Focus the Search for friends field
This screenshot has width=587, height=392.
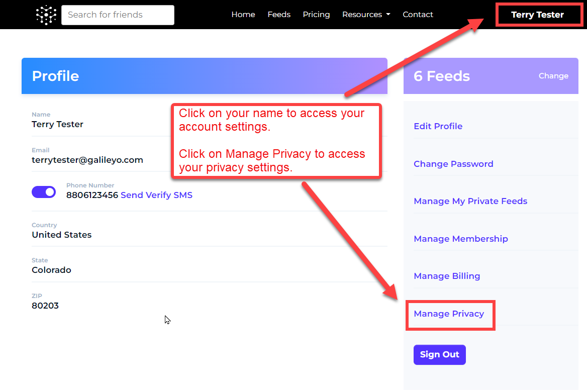pyautogui.click(x=118, y=15)
